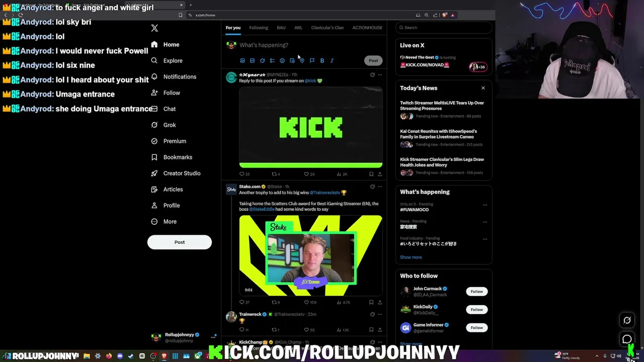Like the Mynars post
Viewport: 644px width, 362px height.
(309, 174)
